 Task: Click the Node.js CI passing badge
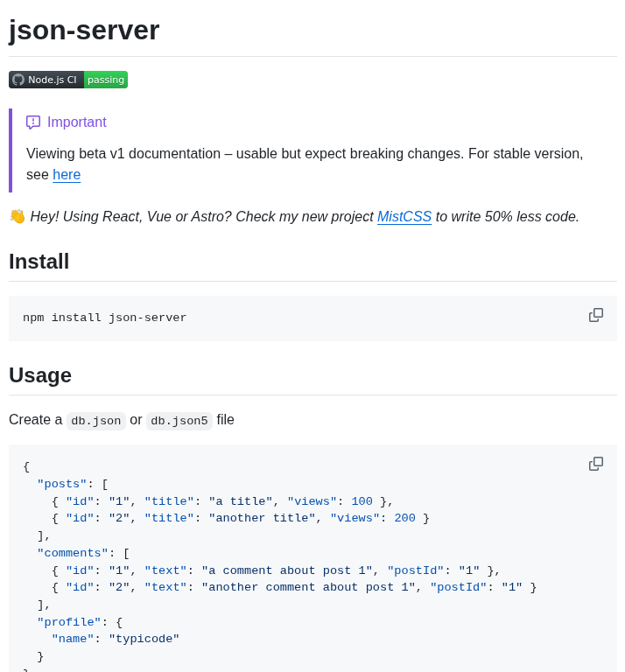pyautogui.click(x=68, y=80)
